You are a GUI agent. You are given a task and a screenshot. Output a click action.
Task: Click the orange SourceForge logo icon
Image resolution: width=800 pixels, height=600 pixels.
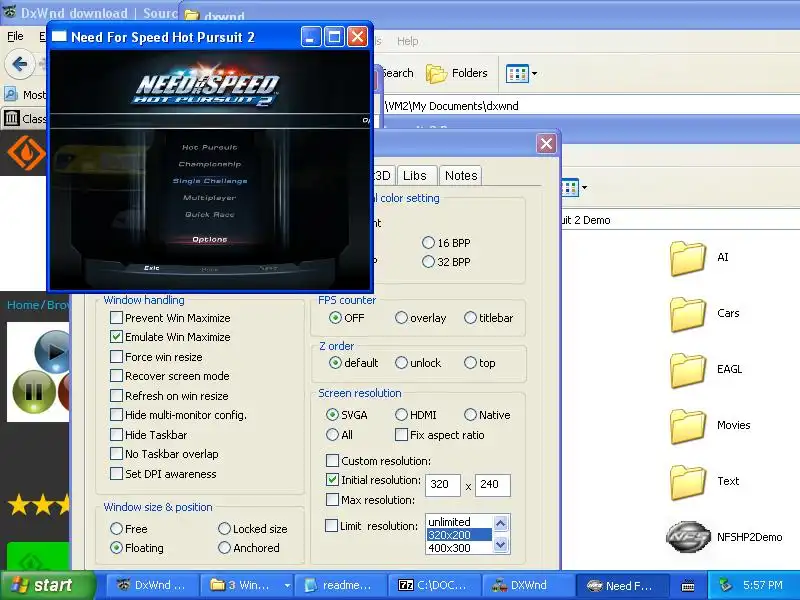click(27, 153)
